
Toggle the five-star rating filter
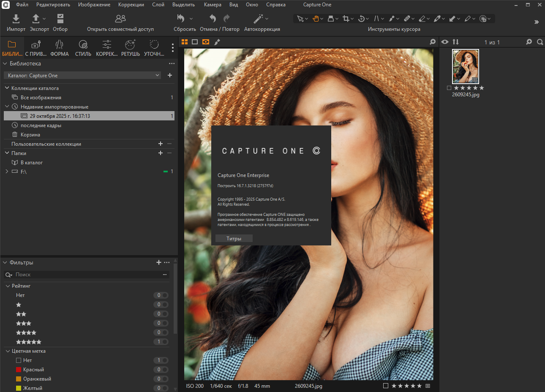tap(161, 342)
